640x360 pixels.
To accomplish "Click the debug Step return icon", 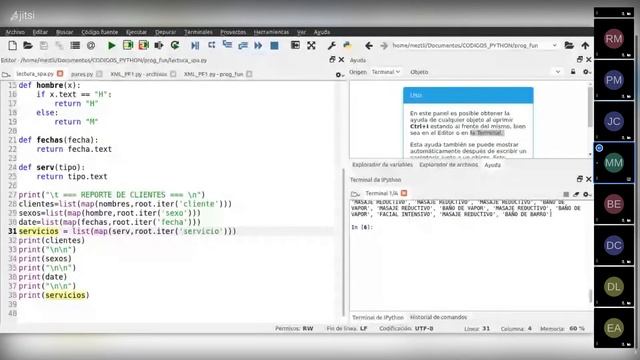I will pyautogui.click(x=243, y=45).
